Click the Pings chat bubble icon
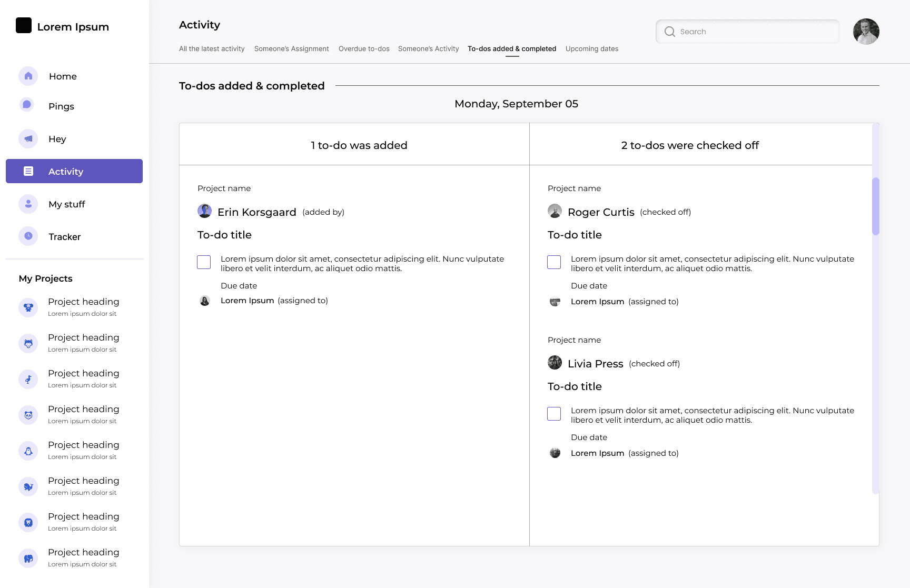 pos(27,105)
